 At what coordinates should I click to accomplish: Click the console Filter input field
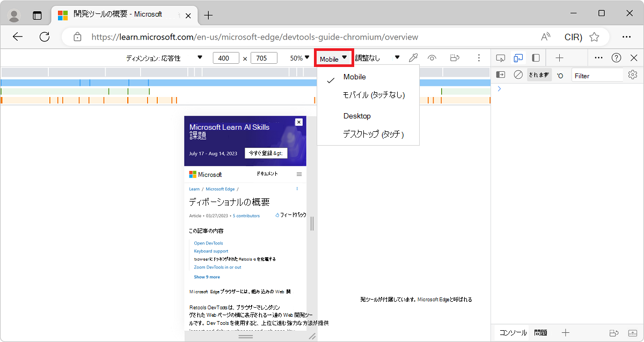coord(597,76)
